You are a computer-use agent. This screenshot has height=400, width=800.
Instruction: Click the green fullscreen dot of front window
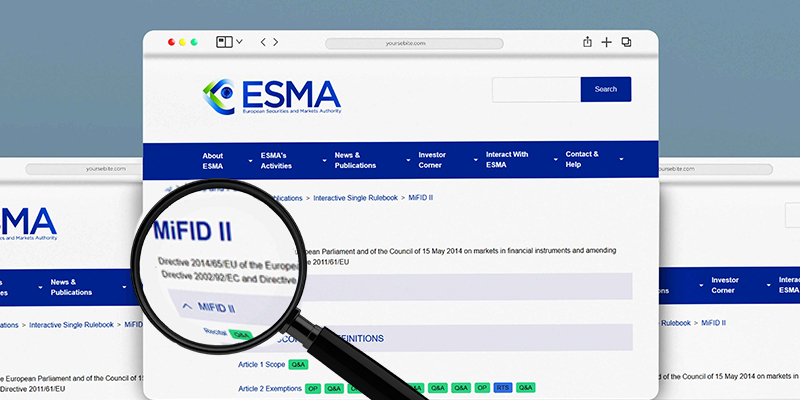[194, 42]
